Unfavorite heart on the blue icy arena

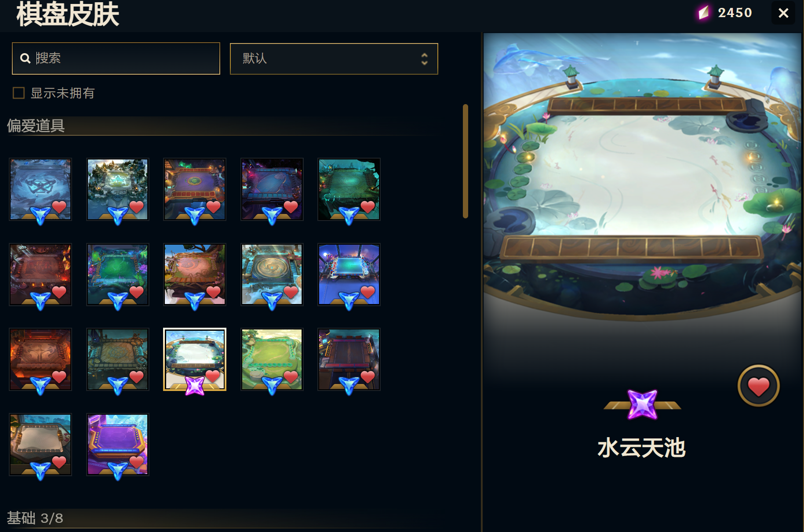click(x=59, y=206)
